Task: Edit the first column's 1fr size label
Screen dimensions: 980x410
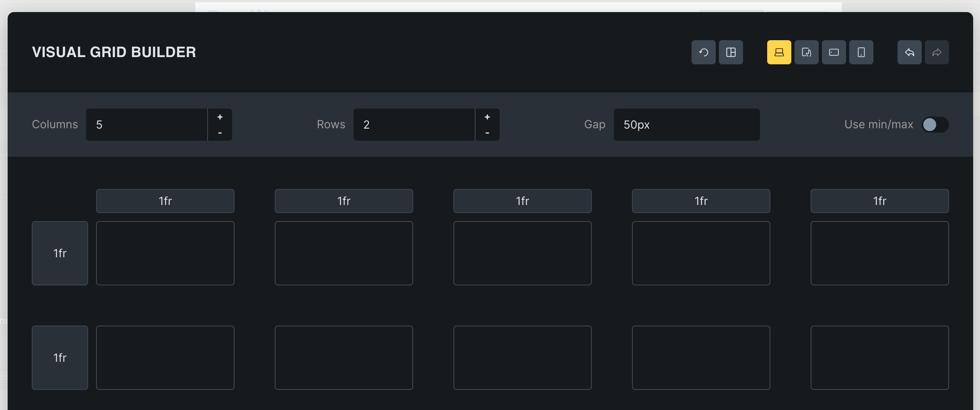Action: click(x=165, y=201)
